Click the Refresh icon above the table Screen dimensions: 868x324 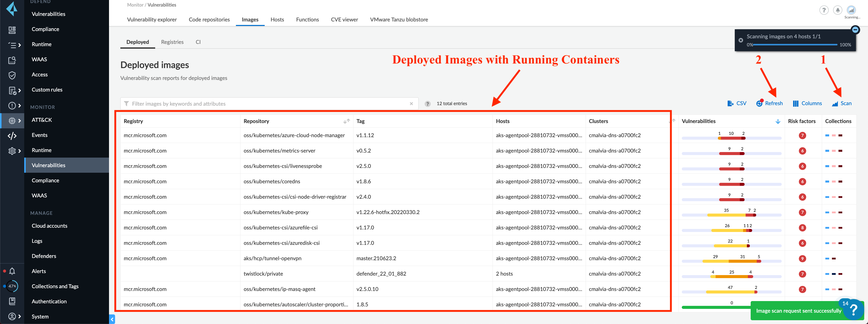pyautogui.click(x=759, y=103)
